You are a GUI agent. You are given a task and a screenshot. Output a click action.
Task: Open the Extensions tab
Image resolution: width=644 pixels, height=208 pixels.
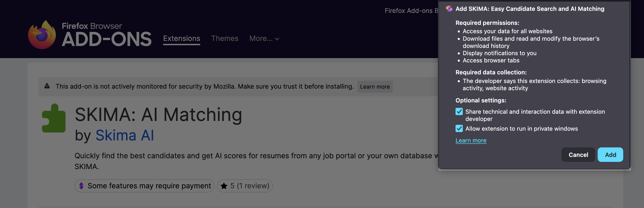click(181, 38)
